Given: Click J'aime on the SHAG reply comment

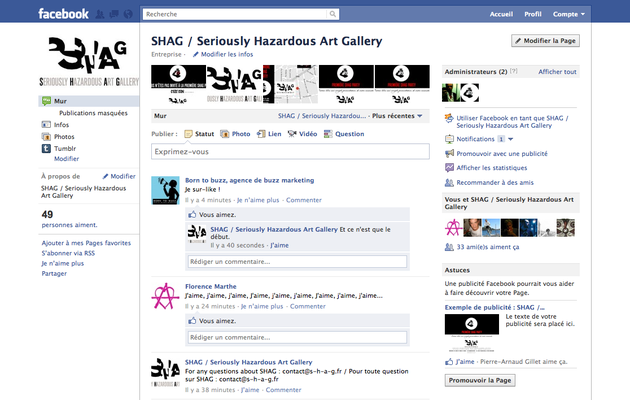Looking at the screenshot, I should point(279,245).
